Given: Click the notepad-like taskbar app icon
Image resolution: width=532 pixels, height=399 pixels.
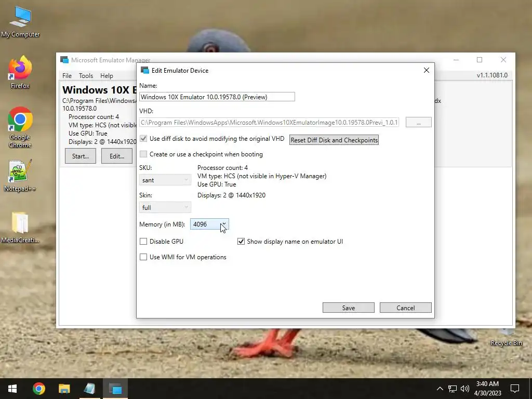Looking at the screenshot, I should 89,389.
